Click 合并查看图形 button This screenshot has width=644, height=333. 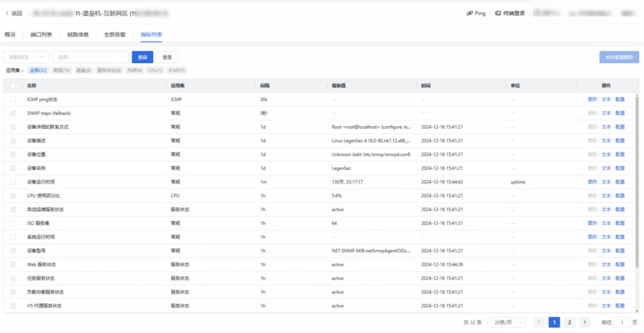[x=619, y=57]
